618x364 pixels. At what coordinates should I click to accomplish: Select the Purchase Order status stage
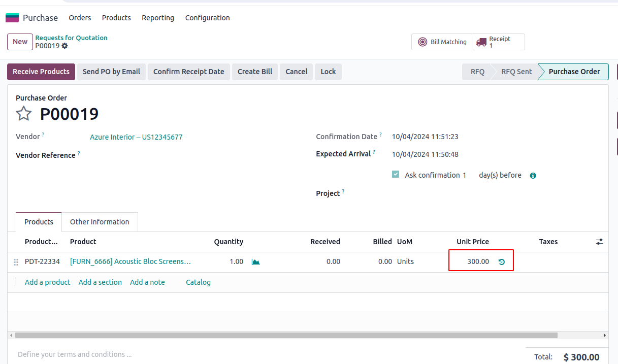pos(574,72)
